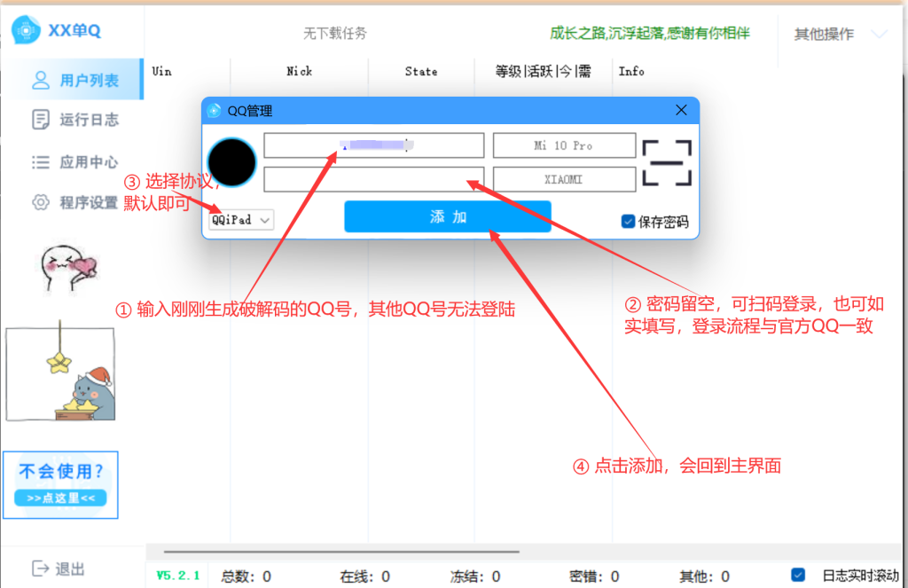Open the 运行日志 run log page
Screen dimensions: 908x588
tap(74, 120)
